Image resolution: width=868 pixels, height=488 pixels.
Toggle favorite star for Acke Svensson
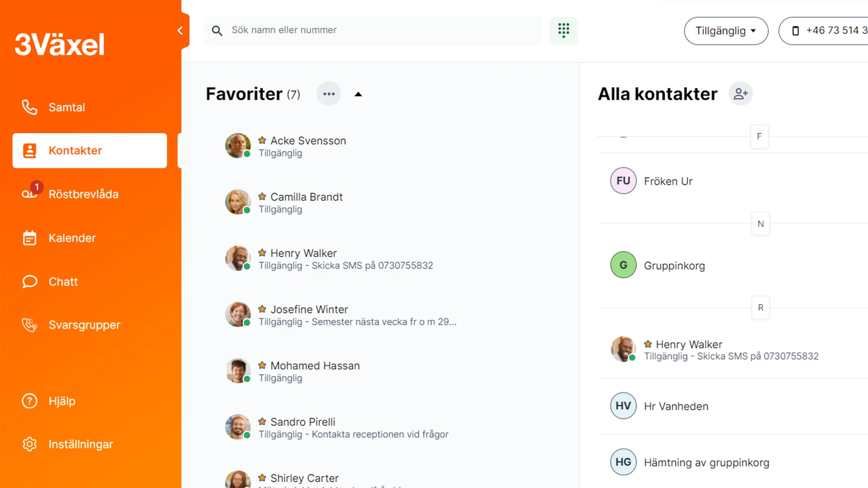pos(262,141)
